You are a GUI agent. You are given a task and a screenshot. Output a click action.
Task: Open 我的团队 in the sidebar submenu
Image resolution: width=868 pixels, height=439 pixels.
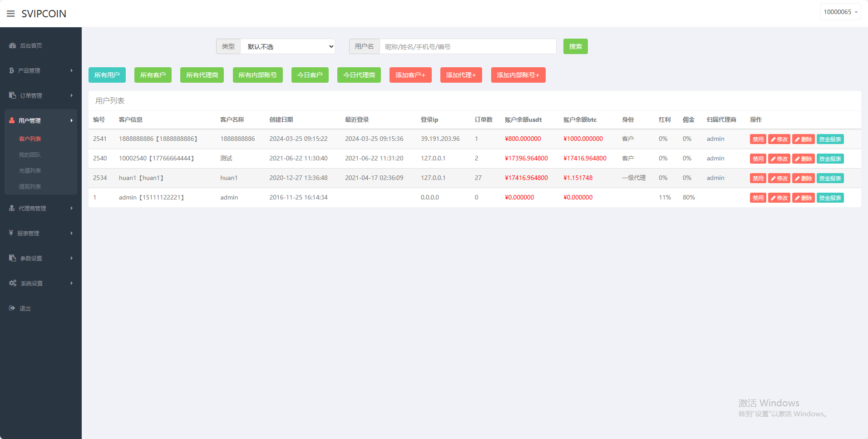pos(30,155)
